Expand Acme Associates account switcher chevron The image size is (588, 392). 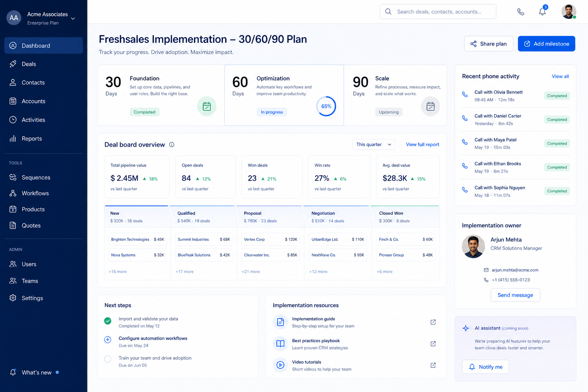(x=73, y=18)
